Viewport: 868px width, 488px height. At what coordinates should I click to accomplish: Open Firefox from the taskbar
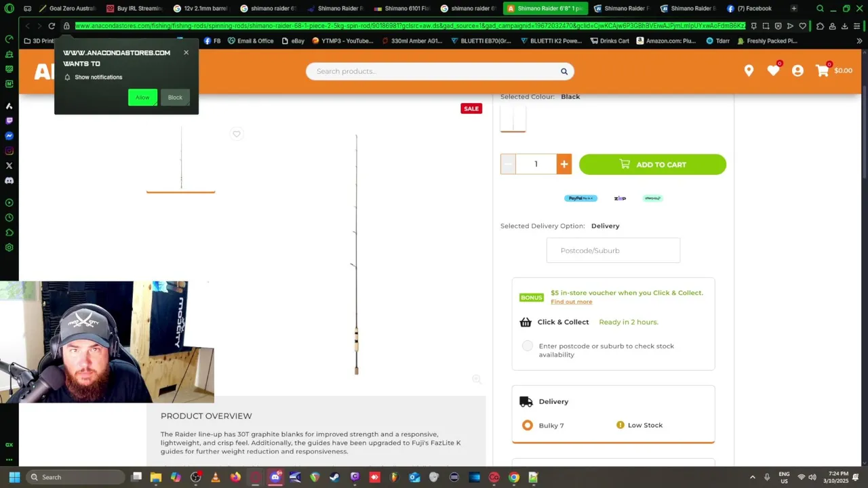(235, 477)
